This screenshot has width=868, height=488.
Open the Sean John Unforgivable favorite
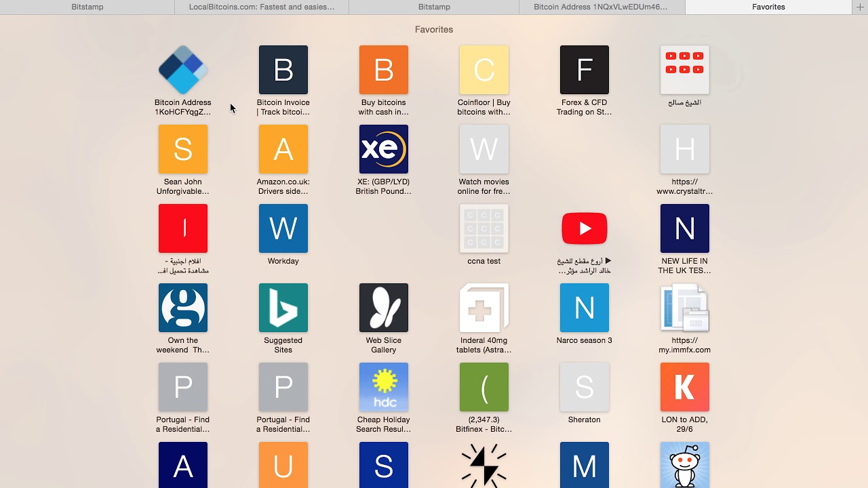tap(183, 149)
